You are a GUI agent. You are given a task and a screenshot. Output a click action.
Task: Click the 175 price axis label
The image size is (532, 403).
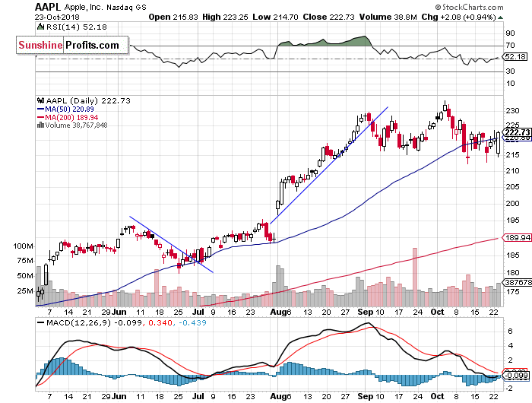512,291
